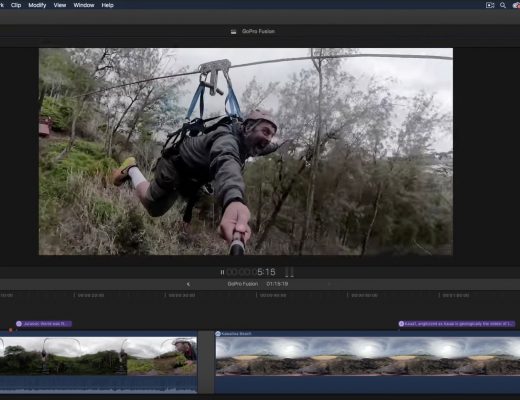
Task: Click the 5:15 timecode display
Action: [251, 272]
